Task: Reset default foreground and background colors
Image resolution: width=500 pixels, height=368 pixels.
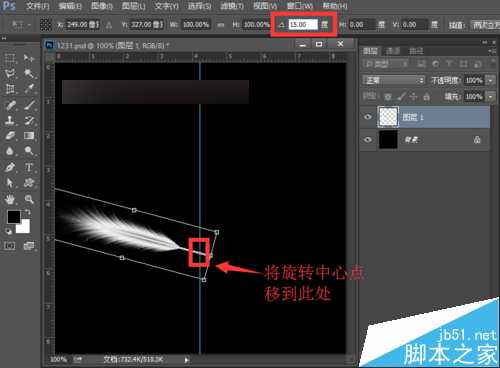Action: tap(8, 231)
